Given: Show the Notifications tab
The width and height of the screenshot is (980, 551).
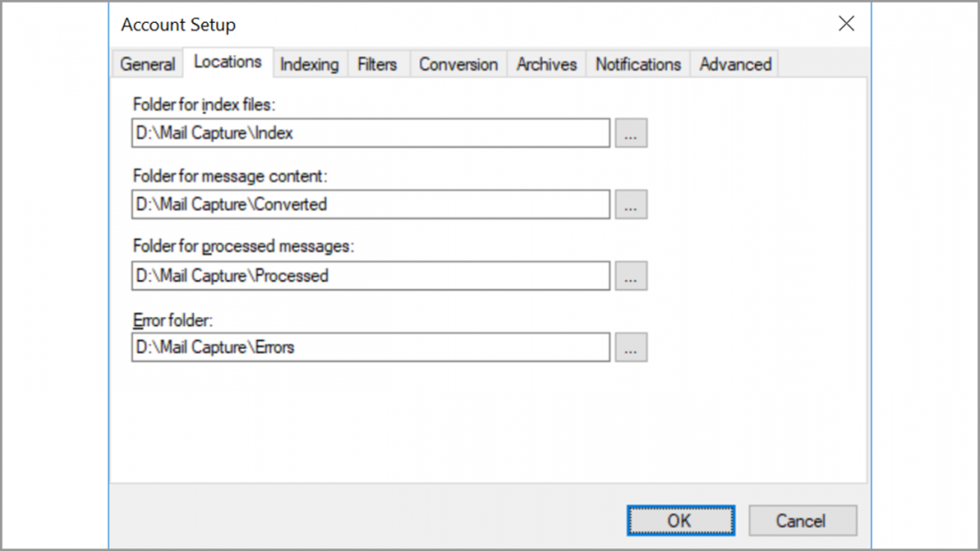Looking at the screenshot, I should pos(638,64).
